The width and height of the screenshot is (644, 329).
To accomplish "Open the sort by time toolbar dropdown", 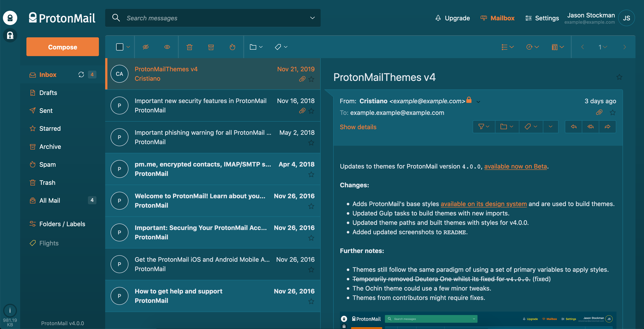I will [533, 47].
